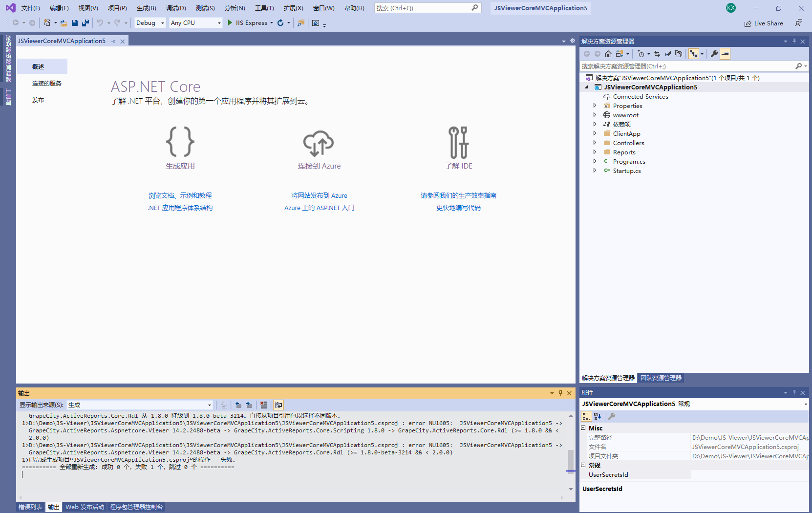Toggle the Preview Selected Items button

(x=725, y=54)
